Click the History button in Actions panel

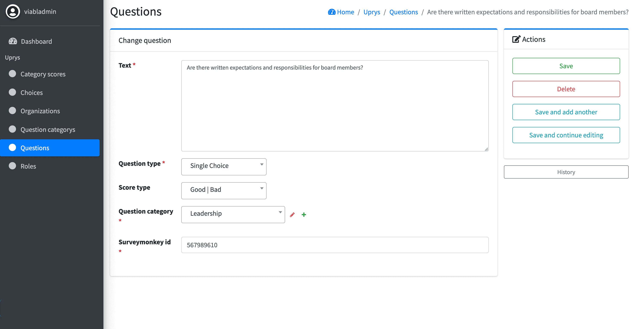click(566, 172)
